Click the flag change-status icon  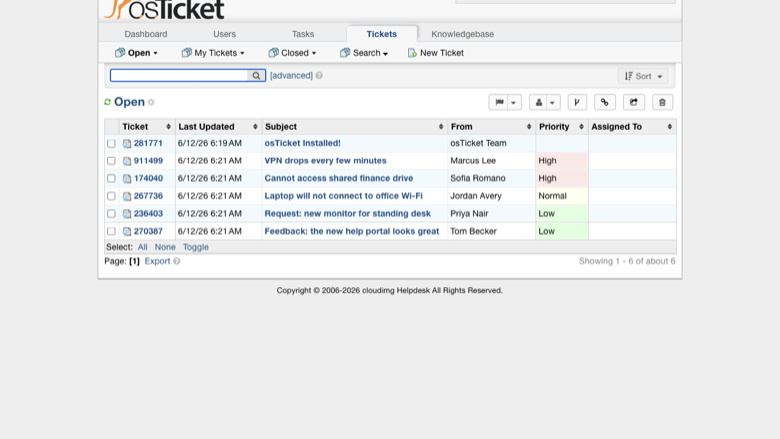[499, 102]
